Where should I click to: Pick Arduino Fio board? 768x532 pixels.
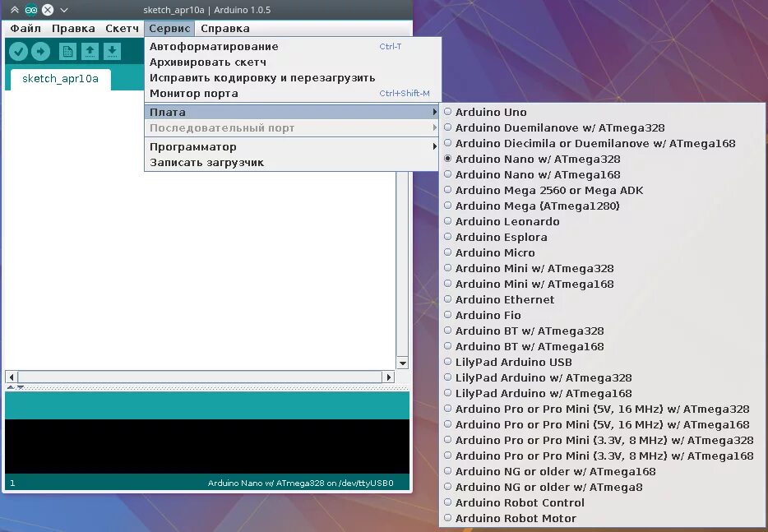click(602, 316)
